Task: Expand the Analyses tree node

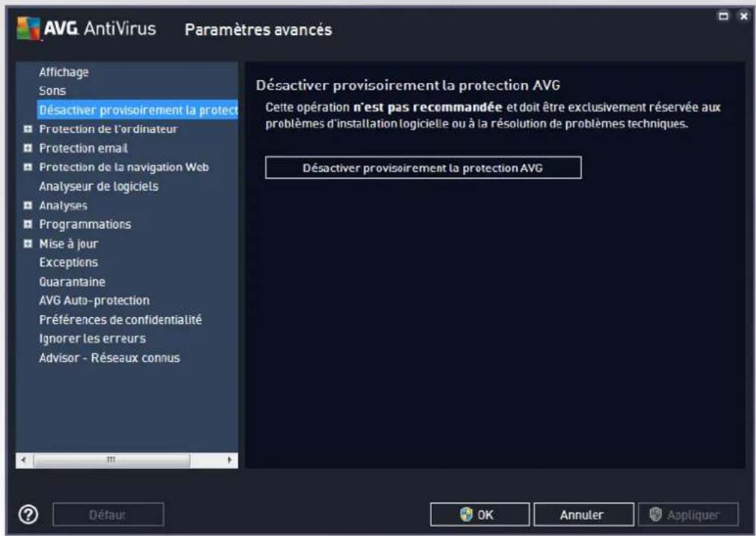Action: pyautogui.click(x=28, y=205)
